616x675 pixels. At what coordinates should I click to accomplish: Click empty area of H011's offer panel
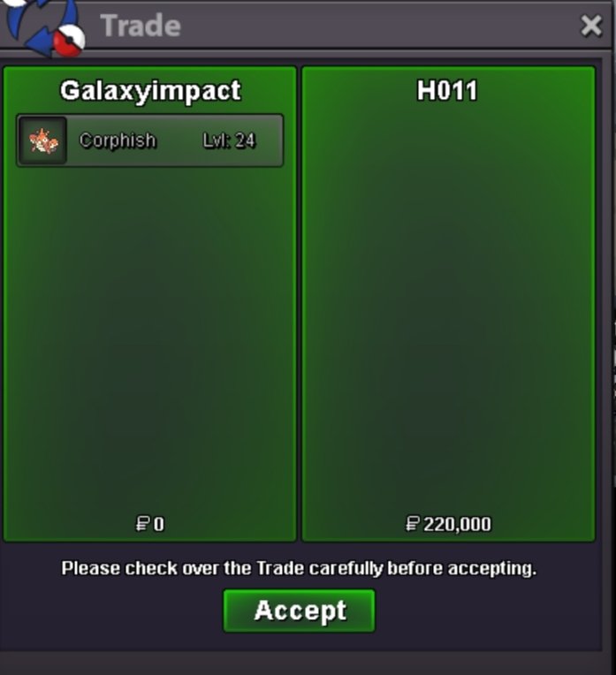(x=448, y=301)
